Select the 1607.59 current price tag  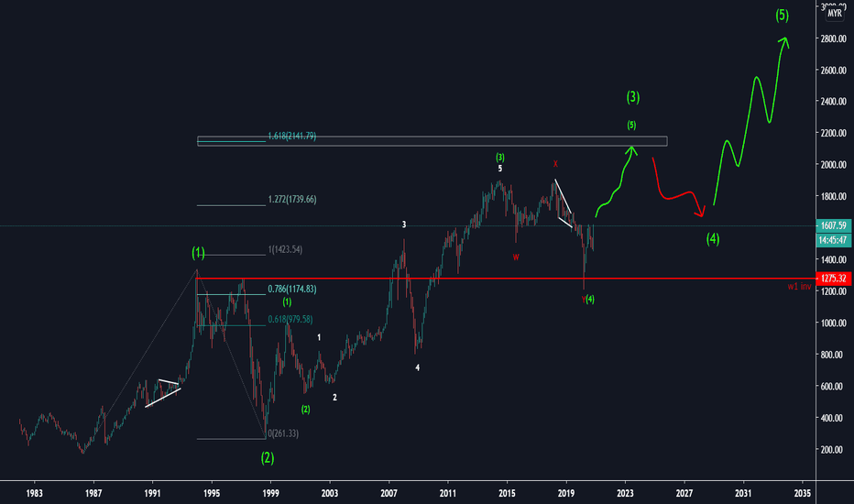point(834,225)
